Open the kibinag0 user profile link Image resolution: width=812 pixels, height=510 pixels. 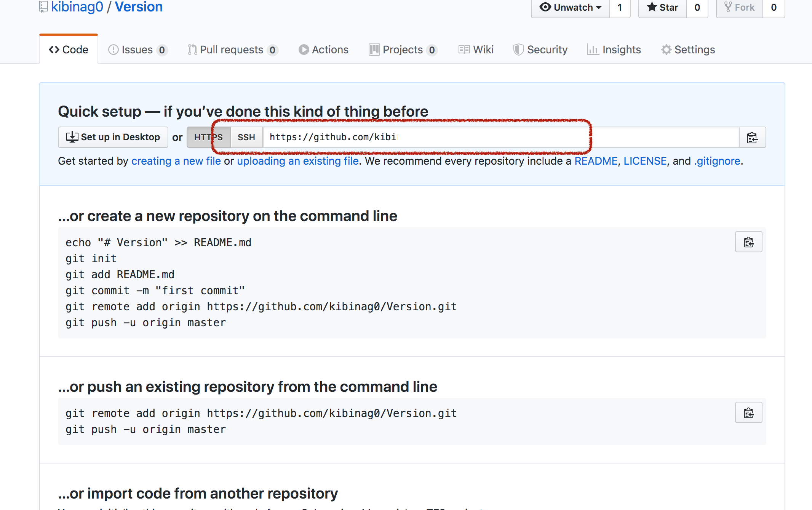[x=77, y=7]
